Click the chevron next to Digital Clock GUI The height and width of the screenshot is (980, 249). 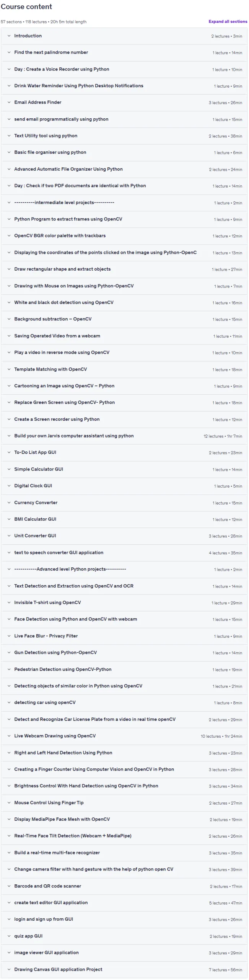pyautogui.click(x=9, y=486)
